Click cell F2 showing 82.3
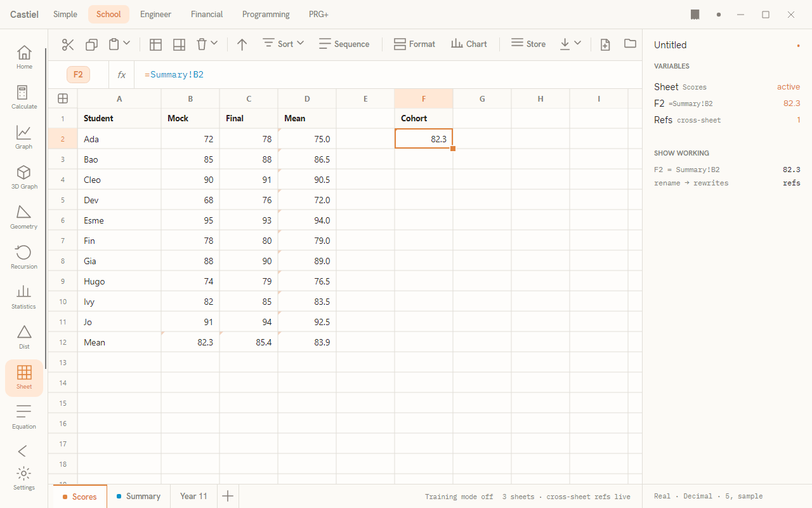 point(424,138)
